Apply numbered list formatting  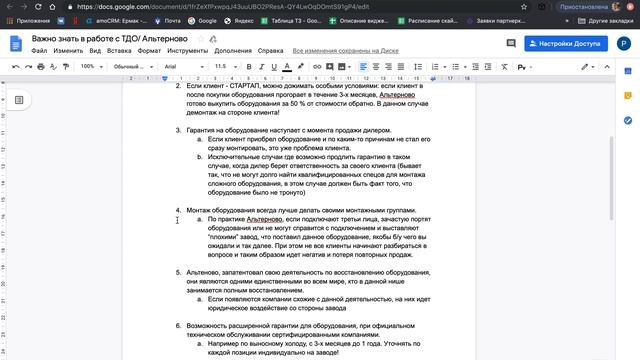point(435,67)
